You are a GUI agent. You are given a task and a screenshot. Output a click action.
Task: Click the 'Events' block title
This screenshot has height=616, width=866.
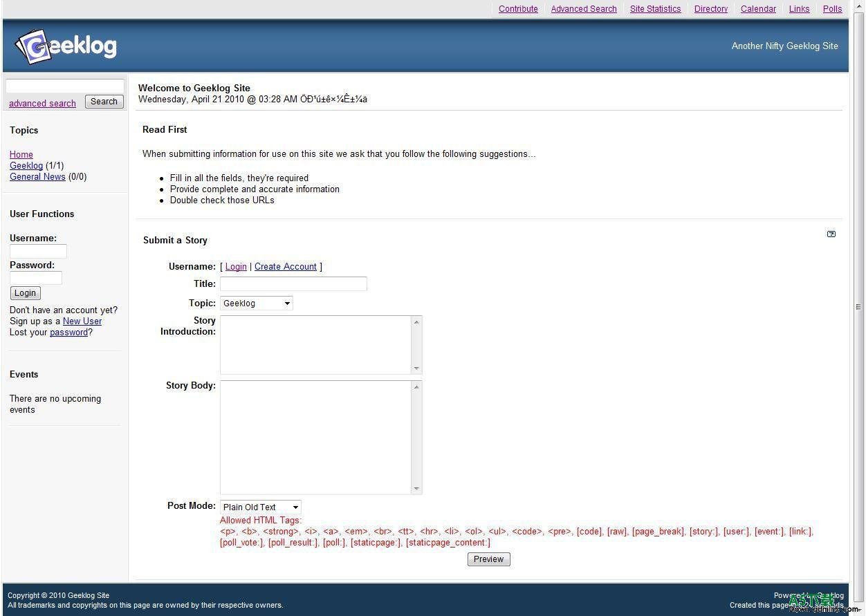tap(24, 374)
